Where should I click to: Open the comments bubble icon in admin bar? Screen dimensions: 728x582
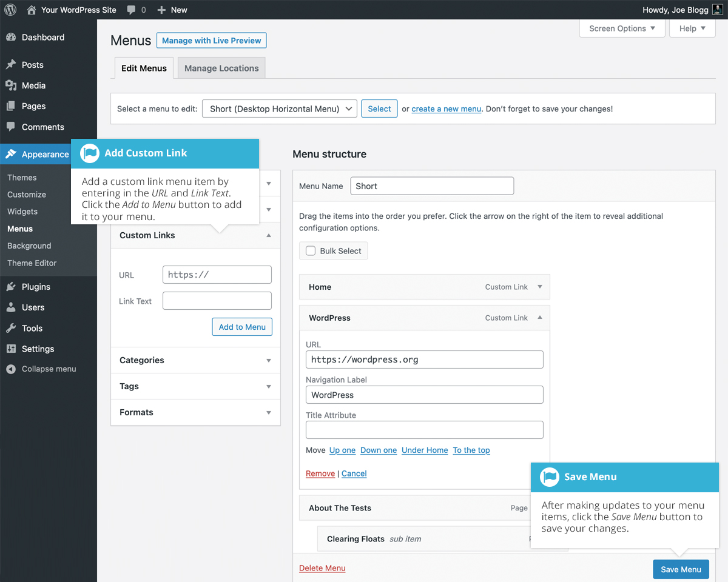(132, 10)
